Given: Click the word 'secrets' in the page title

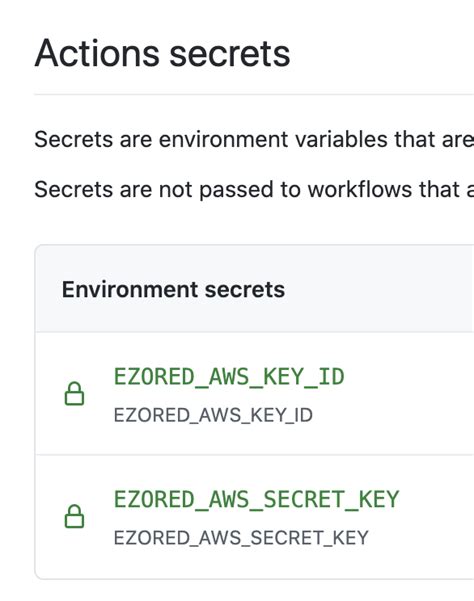Looking at the screenshot, I should pyautogui.click(x=230, y=56).
